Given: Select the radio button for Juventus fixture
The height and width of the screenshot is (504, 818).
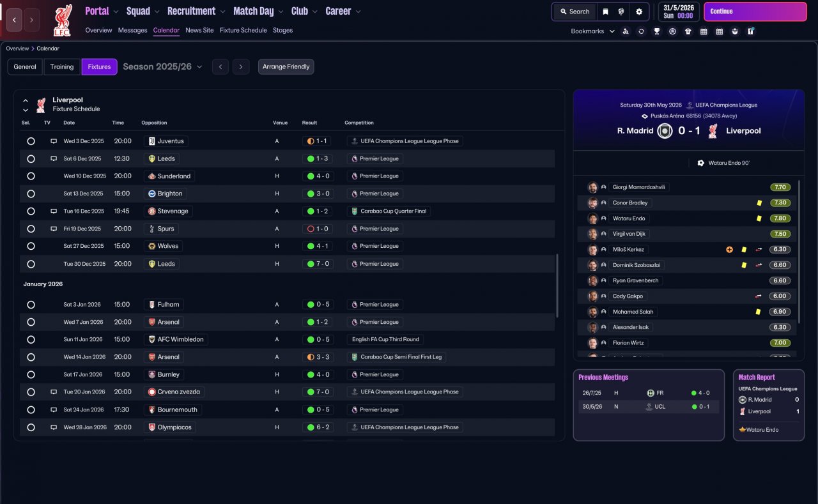Looking at the screenshot, I should pyautogui.click(x=31, y=141).
